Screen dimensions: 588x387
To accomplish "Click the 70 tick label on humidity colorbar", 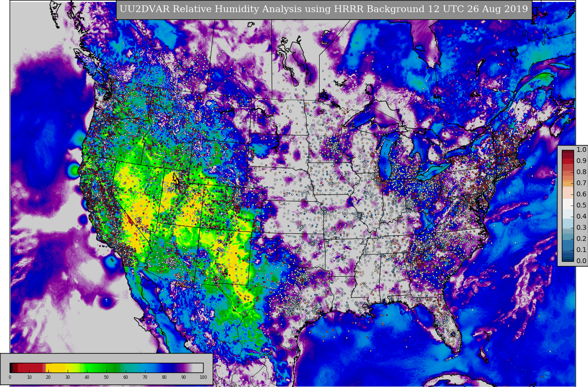I will pyautogui.click(x=145, y=377).
